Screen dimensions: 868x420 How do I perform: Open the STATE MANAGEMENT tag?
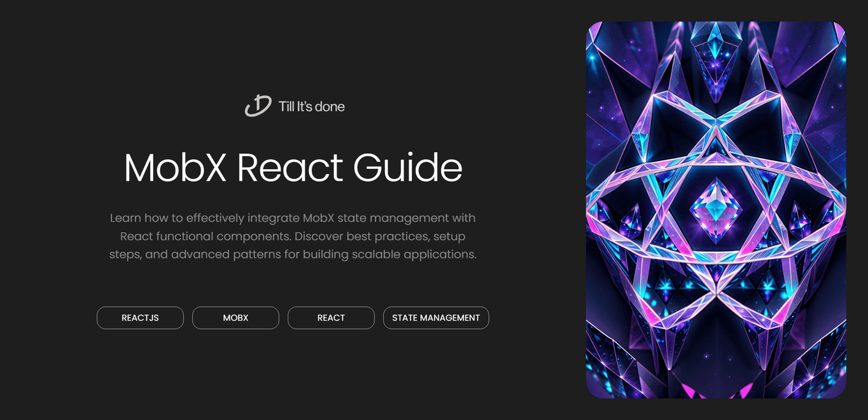click(436, 318)
